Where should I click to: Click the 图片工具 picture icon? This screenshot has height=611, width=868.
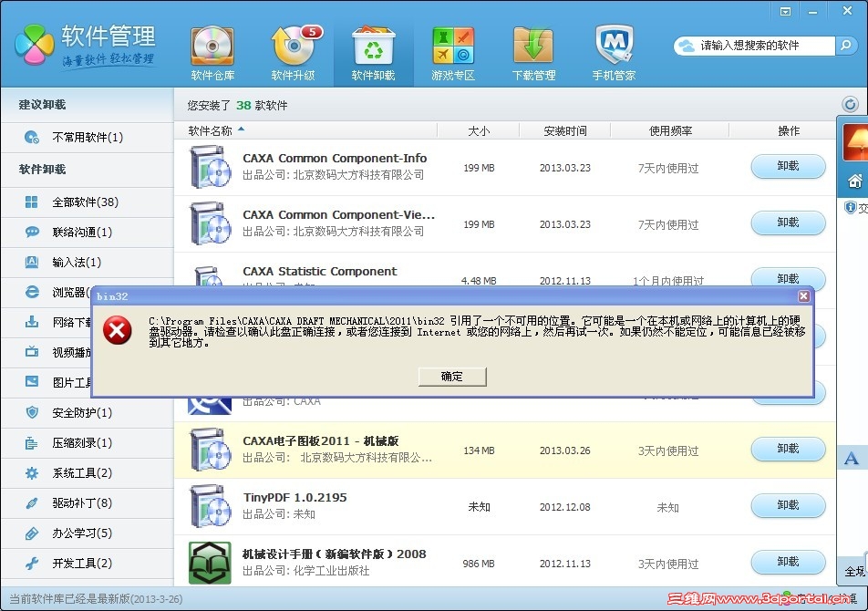tap(32, 381)
